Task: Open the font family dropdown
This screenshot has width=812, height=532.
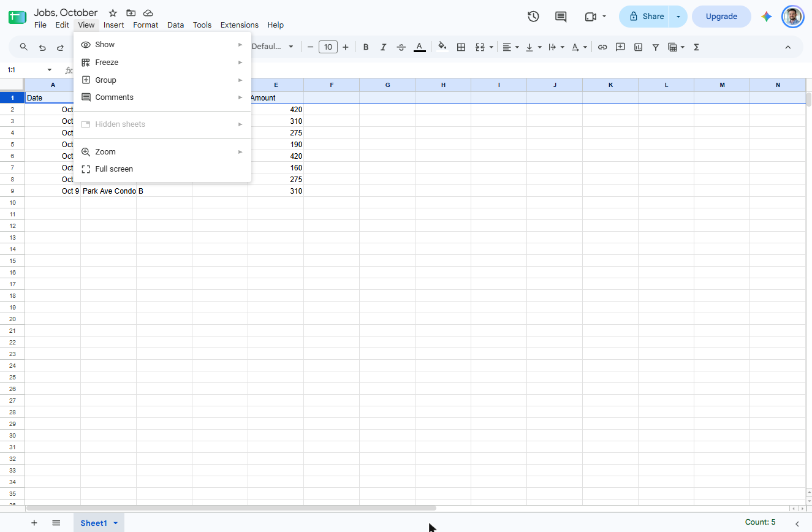Action: coord(273,47)
